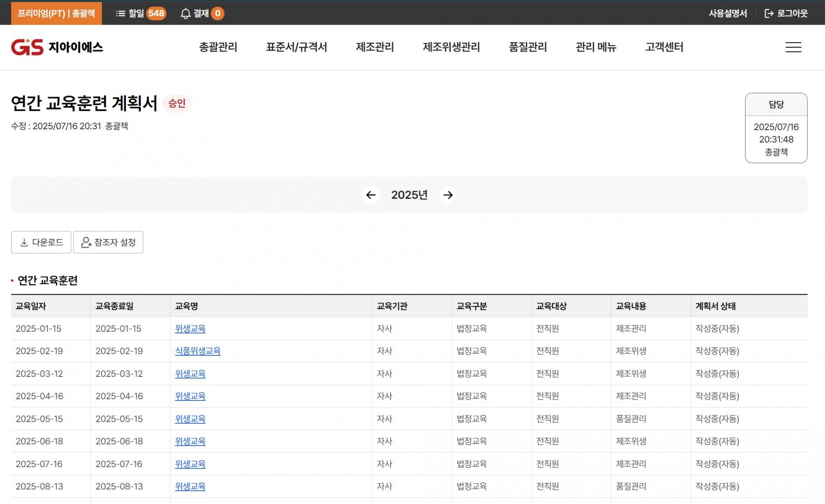Click the 다운로드 download button

(41, 242)
